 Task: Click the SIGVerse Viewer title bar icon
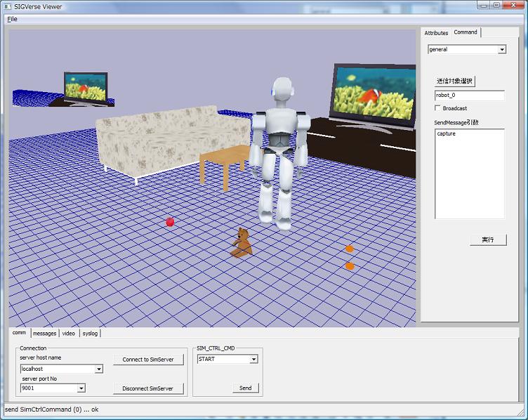8,6
